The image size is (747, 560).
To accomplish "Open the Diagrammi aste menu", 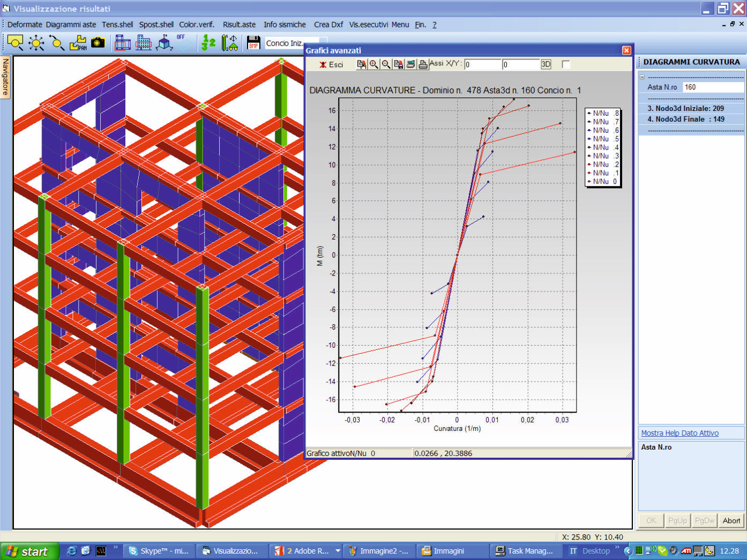I will (x=71, y=25).
